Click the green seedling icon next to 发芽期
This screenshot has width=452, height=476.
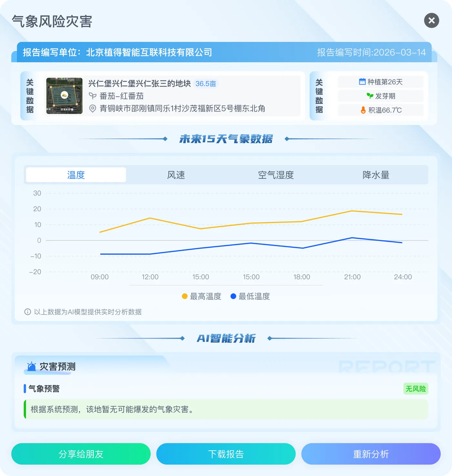coord(370,96)
